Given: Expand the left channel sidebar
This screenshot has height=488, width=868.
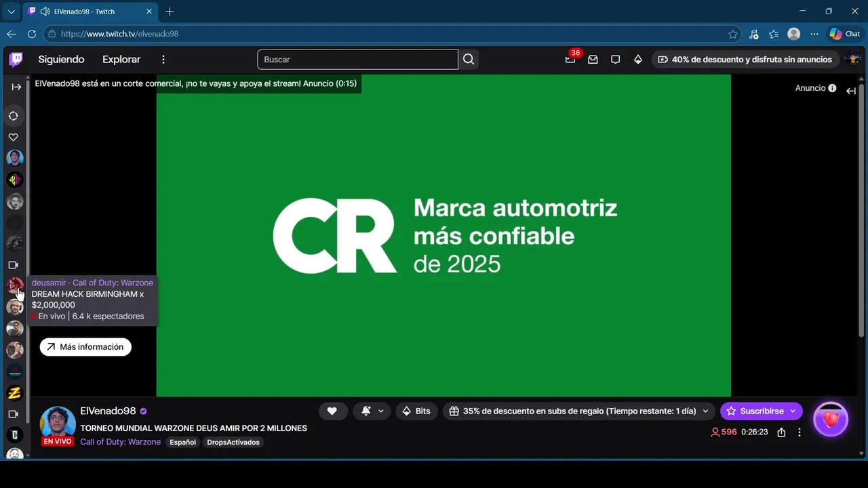Looking at the screenshot, I should [x=16, y=87].
